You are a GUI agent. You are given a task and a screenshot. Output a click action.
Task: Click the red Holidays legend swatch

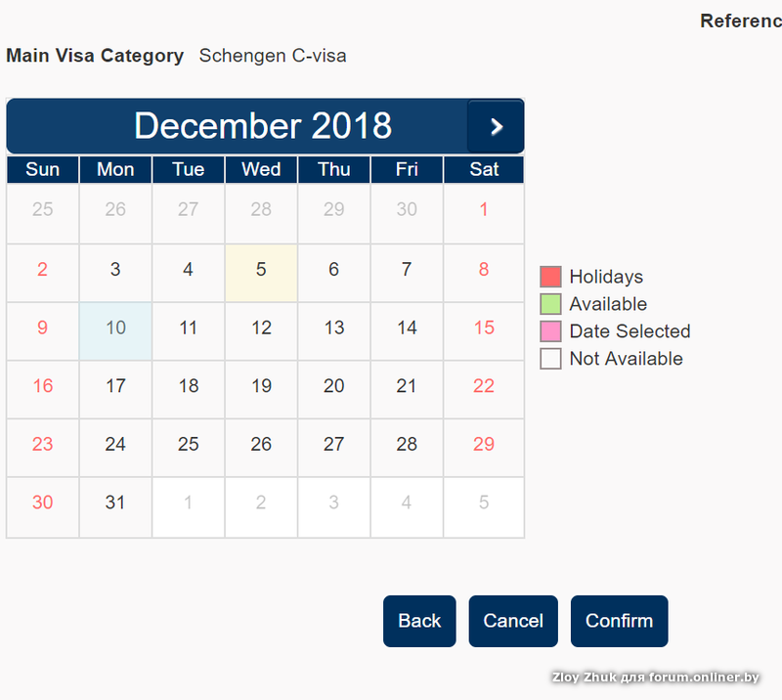551,277
